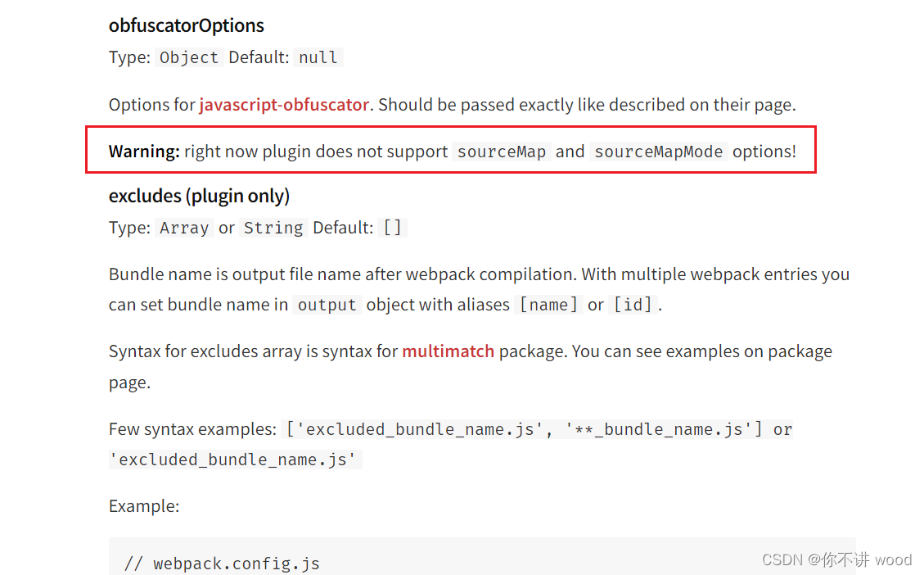Image resolution: width=924 pixels, height=575 pixels.
Task: Click the Array type code label
Action: 184,228
